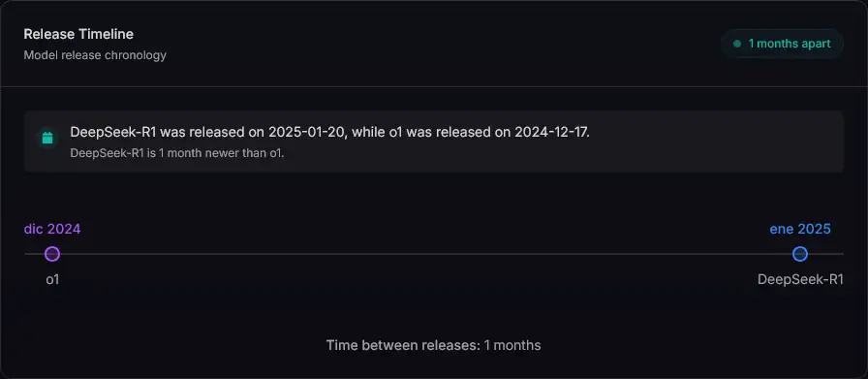The height and width of the screenshot is (379, 868).
Task: Click 'DeepSeek-R1 is 1 month newer' text
Action: click(x=177, y=153)
